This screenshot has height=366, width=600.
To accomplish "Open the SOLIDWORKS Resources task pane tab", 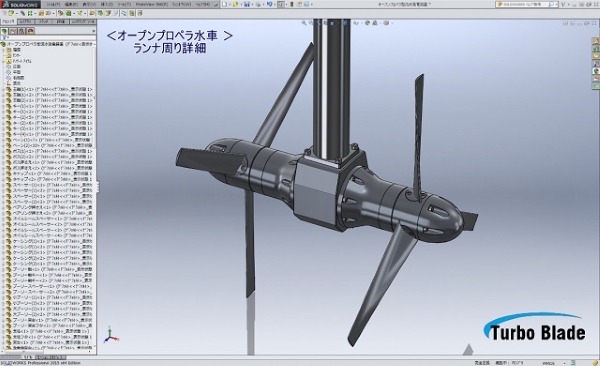I will (596, 41).
